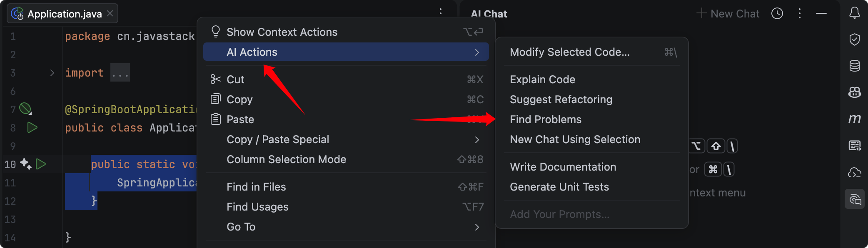Toggle Column Selection Mode
Viewport: 868px width, 248px height.
[286, 159]
